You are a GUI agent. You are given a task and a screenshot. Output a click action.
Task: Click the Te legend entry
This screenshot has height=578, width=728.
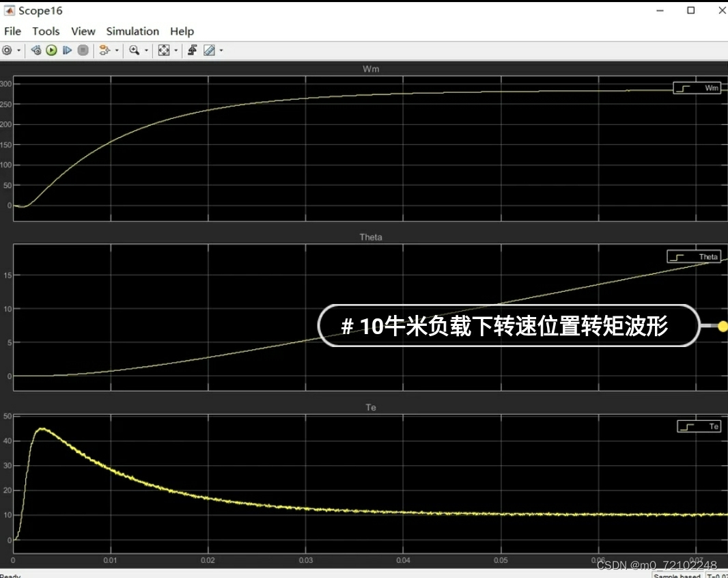point(699,426)
